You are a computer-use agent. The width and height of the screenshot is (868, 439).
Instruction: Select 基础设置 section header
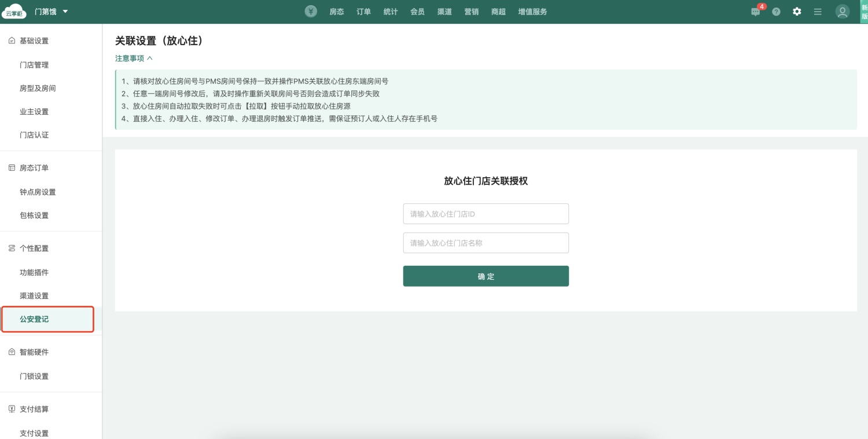34,41
